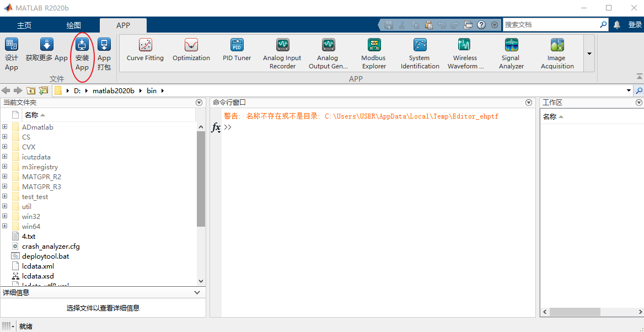Viewport: 644px width, 332px height.
Task: Click the back navigation arrow
Action: pyautogui.click(x=6, y=90)
